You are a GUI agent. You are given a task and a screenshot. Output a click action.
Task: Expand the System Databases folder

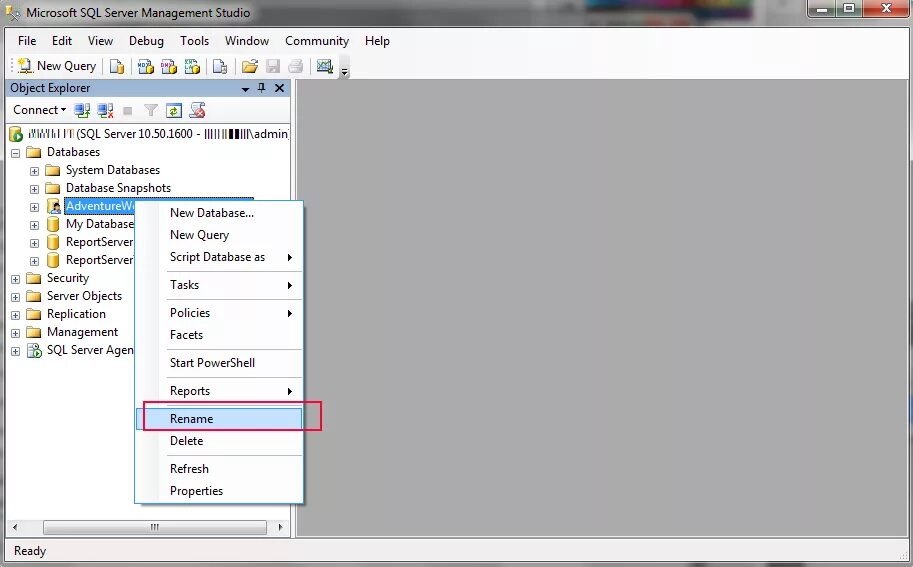[34, 171]
